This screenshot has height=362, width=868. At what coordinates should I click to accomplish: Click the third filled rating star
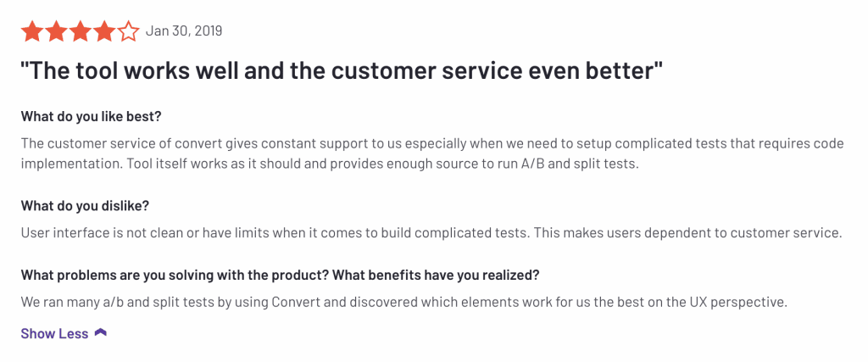[x=80, y=32]
